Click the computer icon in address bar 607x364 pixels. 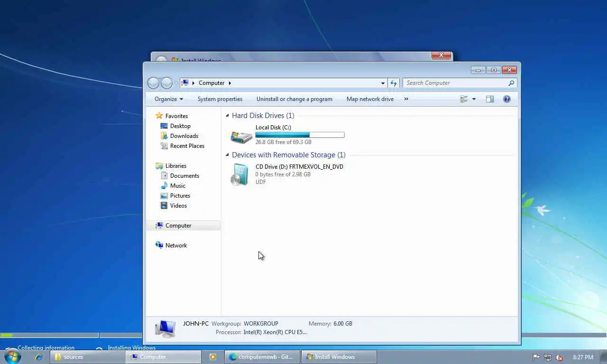pos(185,82)
